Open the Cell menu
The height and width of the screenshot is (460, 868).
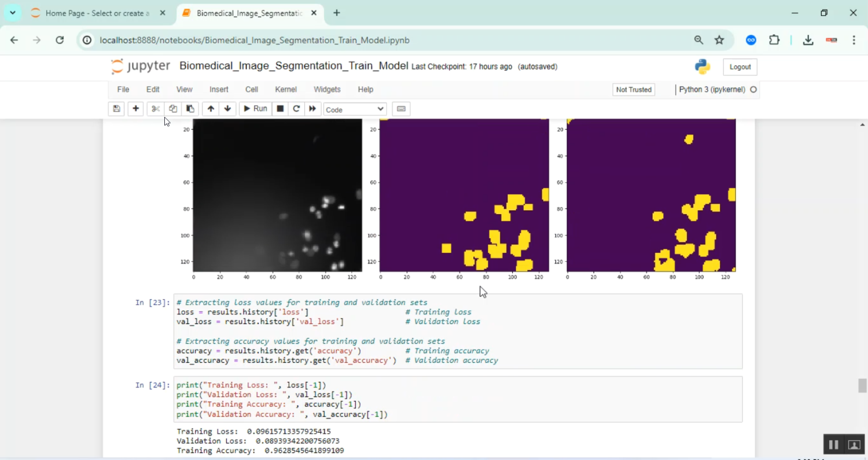pos(252,90)
